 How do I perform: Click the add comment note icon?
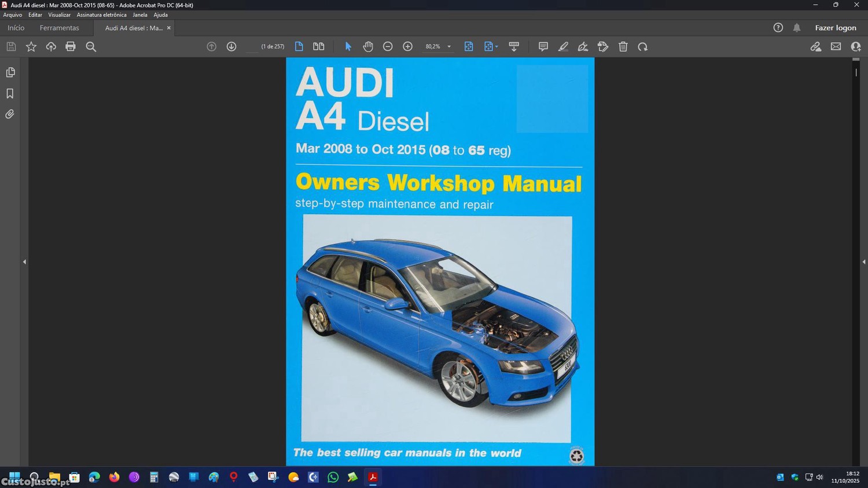[543, 47]
